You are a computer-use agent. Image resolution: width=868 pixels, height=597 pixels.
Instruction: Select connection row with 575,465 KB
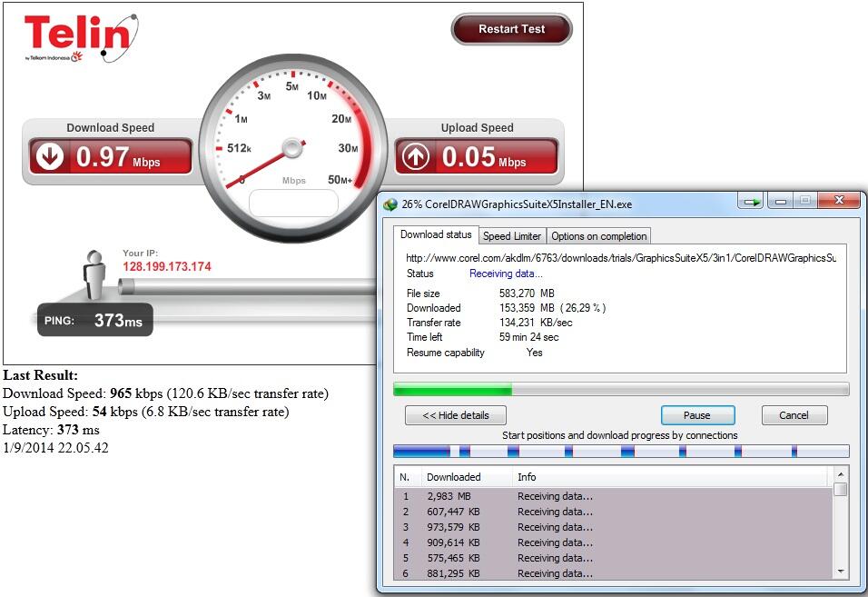tap(614, 558)
